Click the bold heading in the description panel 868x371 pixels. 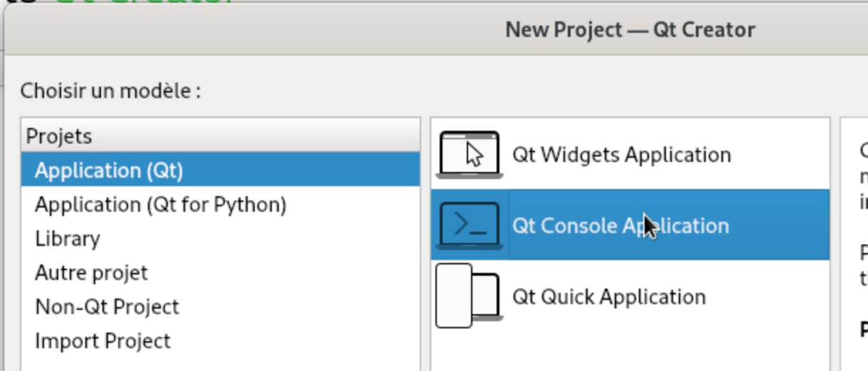point(863,330)
